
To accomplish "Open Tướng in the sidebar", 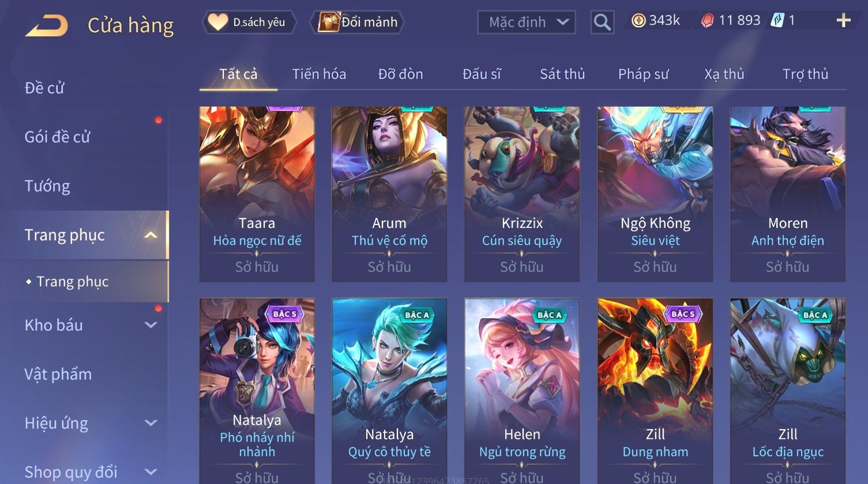I will pos(47,186).
